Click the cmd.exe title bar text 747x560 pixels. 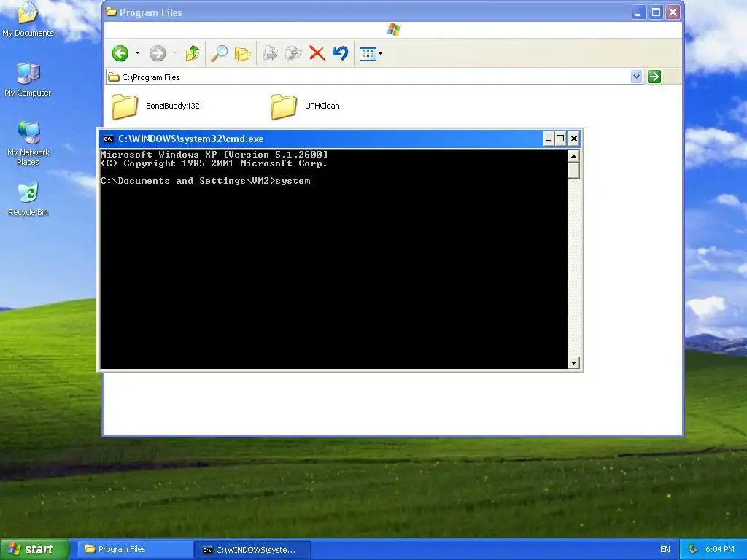coord(191,139)
